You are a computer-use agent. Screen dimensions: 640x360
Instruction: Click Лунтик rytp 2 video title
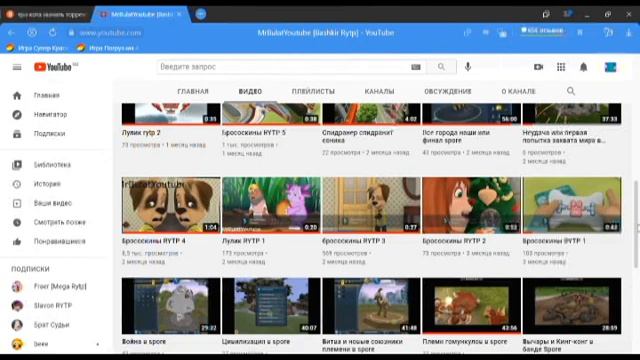coord(141,133)
